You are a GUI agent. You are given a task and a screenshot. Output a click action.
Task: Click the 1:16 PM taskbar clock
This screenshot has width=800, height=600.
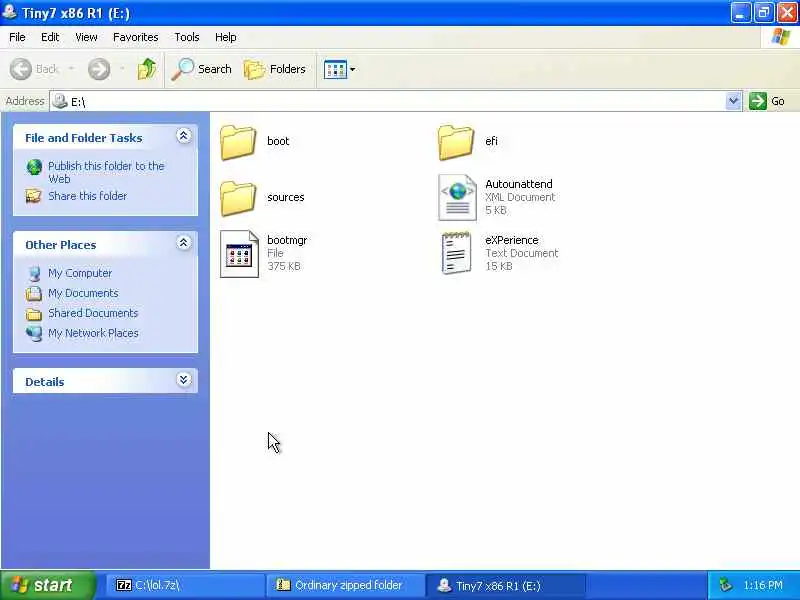click(x=763, y=585)
